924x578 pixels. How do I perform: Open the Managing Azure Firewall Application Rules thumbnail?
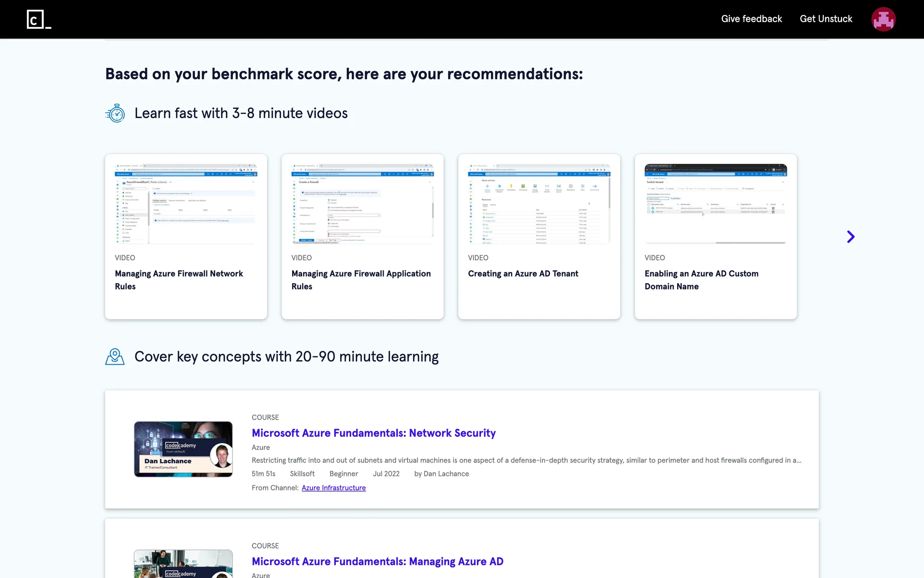click(362, 204)
